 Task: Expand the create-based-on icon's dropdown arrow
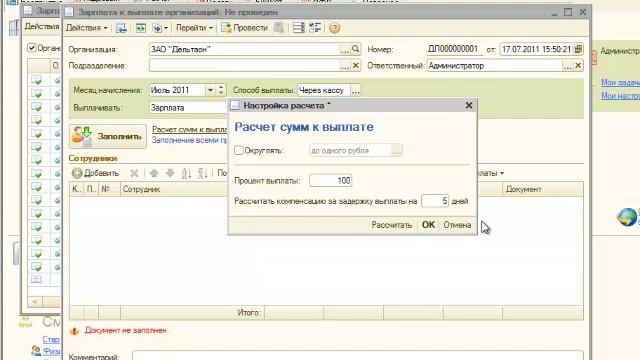(166, 28)
